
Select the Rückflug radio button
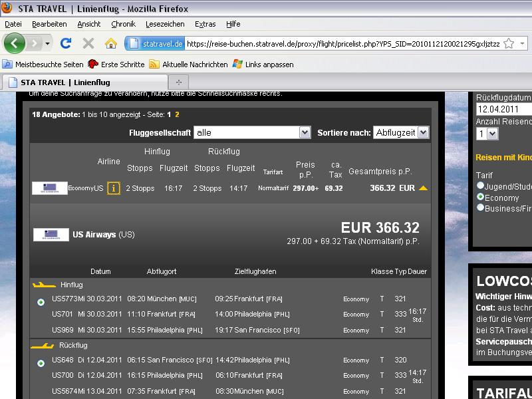pyautogui.click(x=41, y=363)
